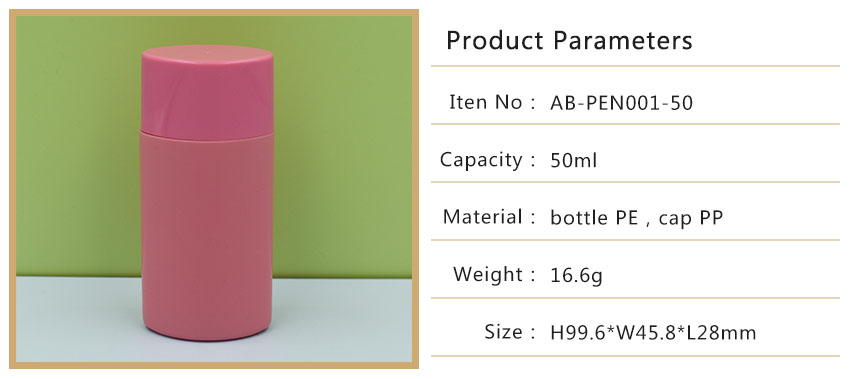Click the pink bottle product photo

pyautogui.click(x=214, y=189)
